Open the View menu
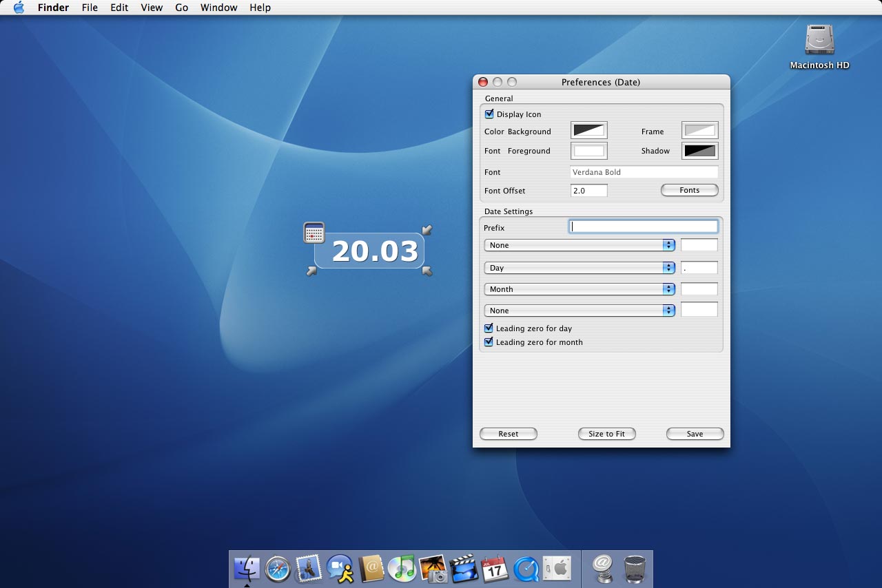The width and height of the screenshot is (882, 588). [152, 8]
